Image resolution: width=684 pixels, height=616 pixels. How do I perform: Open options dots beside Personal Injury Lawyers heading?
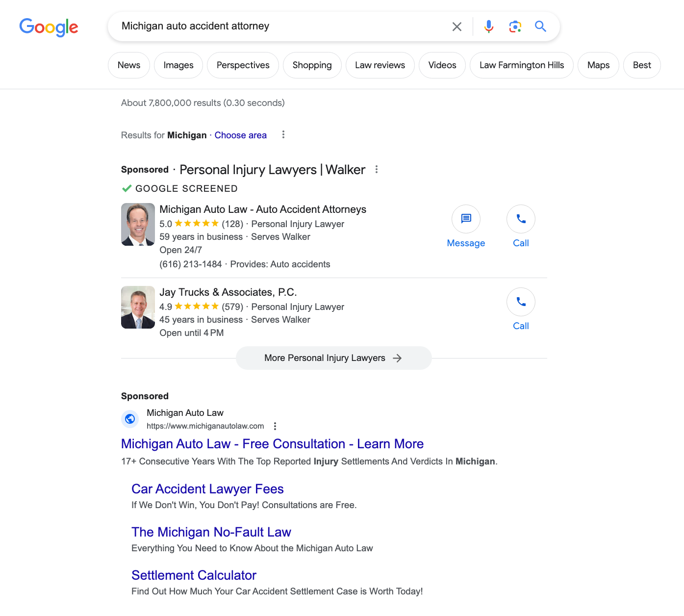tap(377, 169)
